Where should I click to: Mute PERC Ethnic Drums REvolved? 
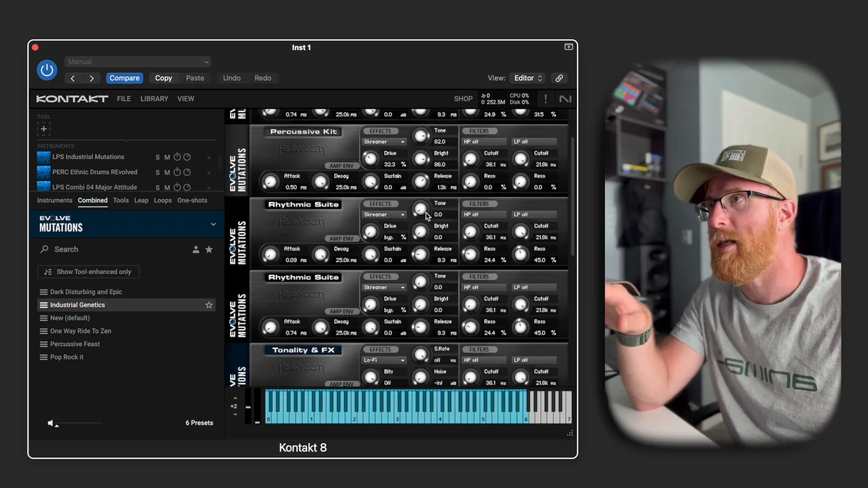tap(167, 173)
